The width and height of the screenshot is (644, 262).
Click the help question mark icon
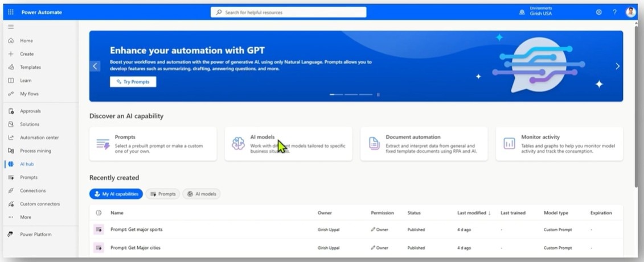tap(614, 12)
